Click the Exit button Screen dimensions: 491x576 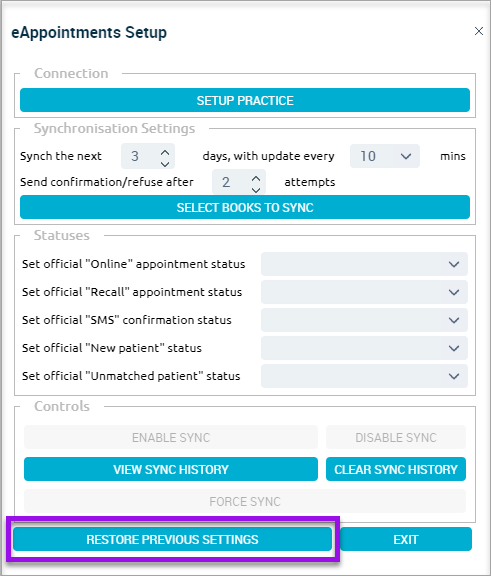[x=406, y=539]
